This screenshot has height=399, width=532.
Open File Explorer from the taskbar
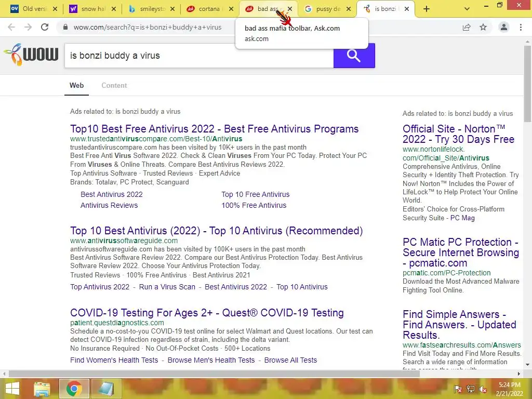click(x=42, y=389)
